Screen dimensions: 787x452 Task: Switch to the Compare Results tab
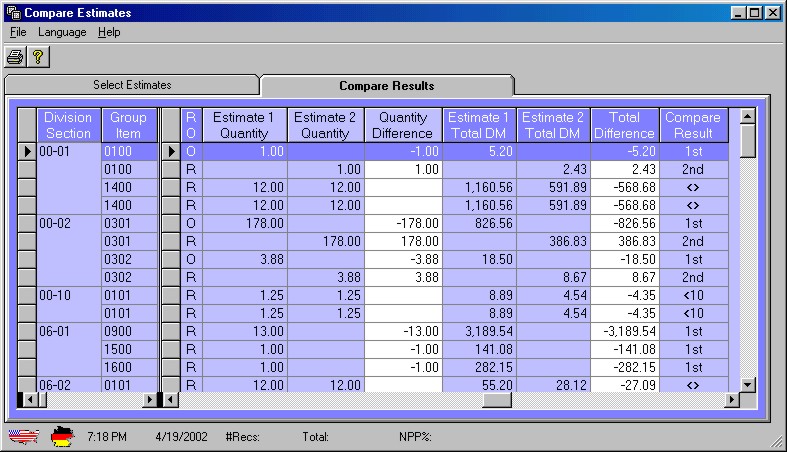[386, 86]
